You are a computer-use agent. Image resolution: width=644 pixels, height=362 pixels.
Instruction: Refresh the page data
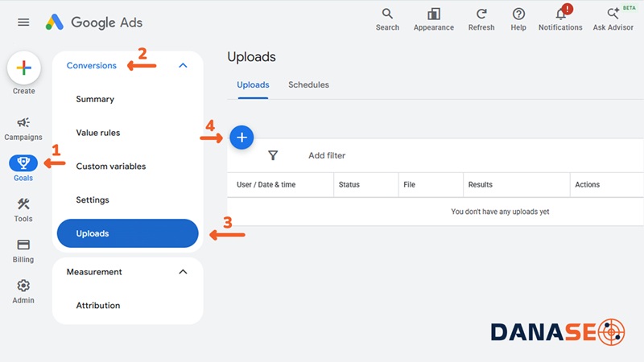coord(481,19)
